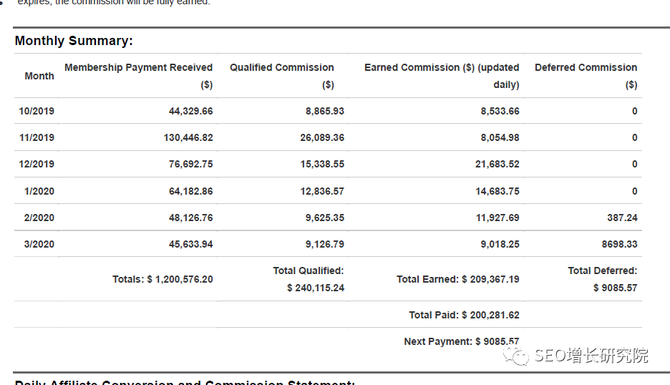Select the 12/2019 month cell
The width and height of the screenshot is (670, 385).
tap(37, 164)
